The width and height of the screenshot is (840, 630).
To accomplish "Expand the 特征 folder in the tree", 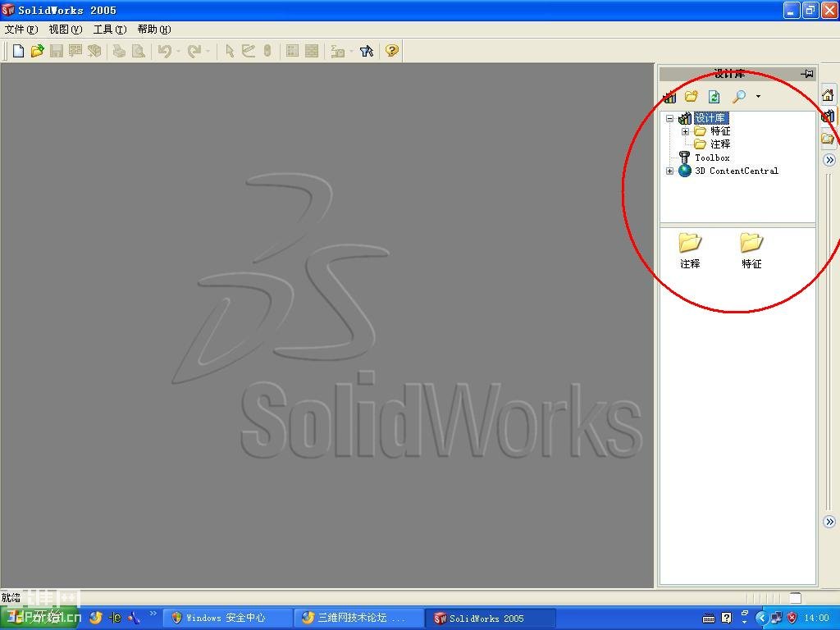I will tap(685, 131).
